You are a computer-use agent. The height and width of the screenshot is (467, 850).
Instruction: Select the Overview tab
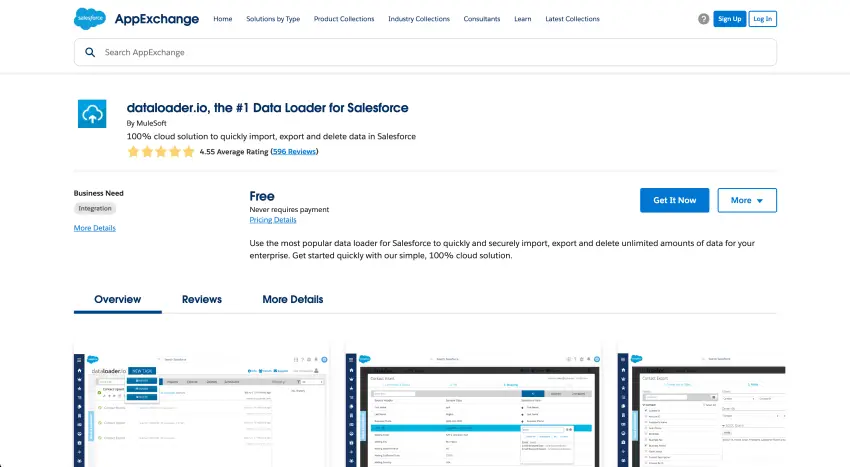coord(118,299)
